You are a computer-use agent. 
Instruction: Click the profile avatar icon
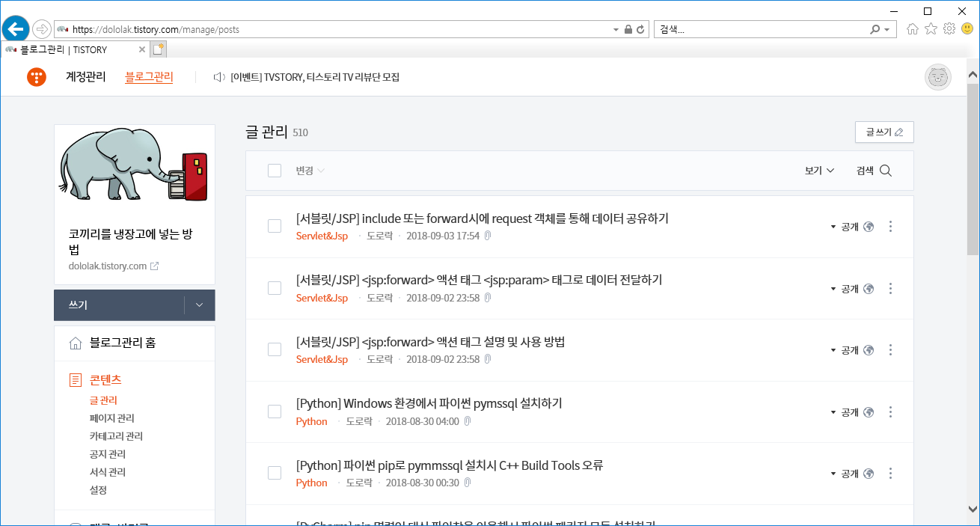[938, 76]
